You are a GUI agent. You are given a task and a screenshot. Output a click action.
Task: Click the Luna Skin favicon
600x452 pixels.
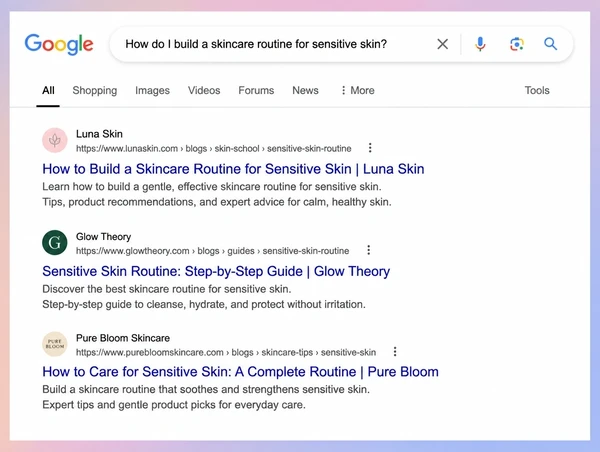click(55, 140)
